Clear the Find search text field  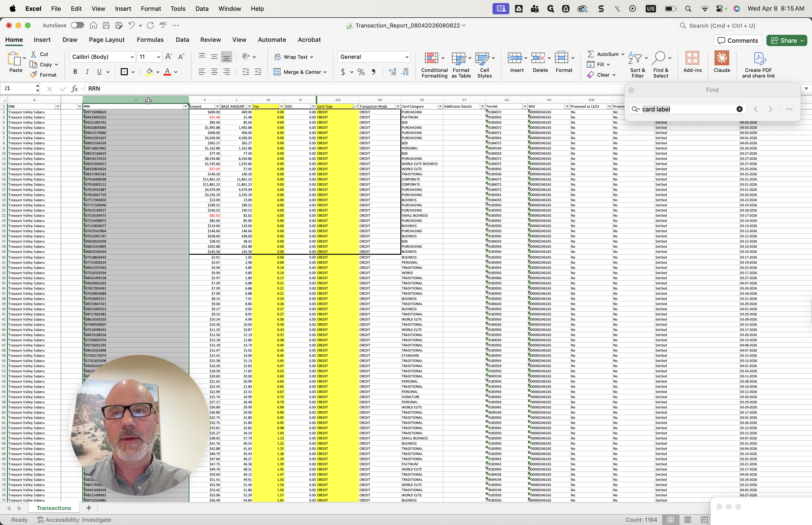pyautogui.click(x=739, y=109)
